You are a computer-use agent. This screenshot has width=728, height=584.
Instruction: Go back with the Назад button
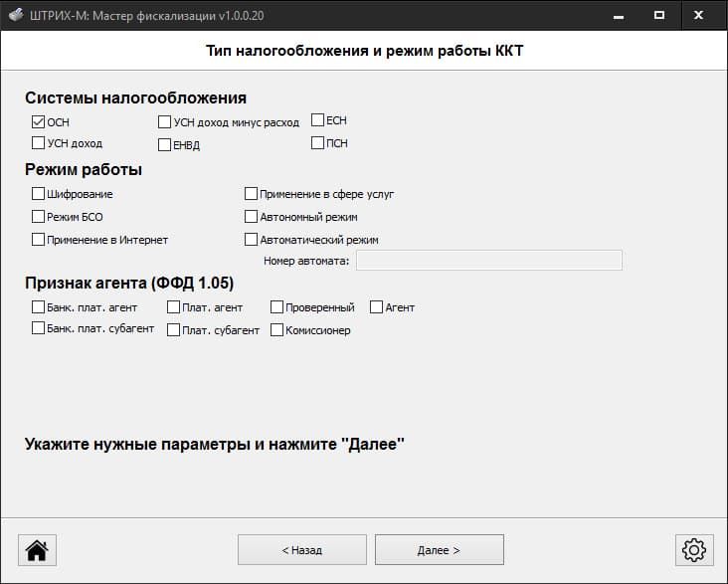pos(302,550)
